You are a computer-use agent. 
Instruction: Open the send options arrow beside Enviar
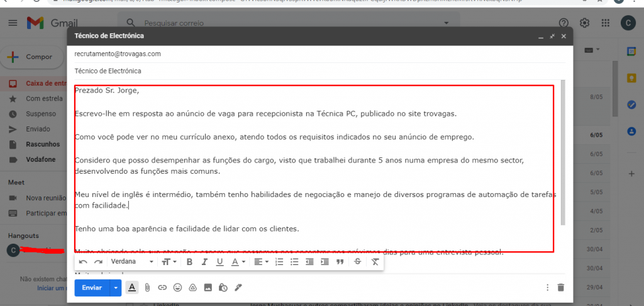pyautogui.click(x=116, y=288)
